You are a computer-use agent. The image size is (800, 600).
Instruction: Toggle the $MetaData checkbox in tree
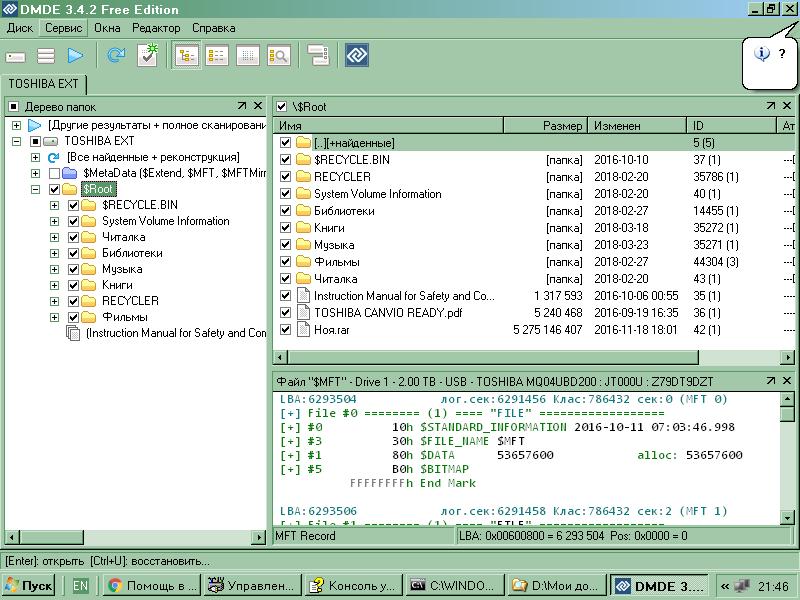coord(55,174)
